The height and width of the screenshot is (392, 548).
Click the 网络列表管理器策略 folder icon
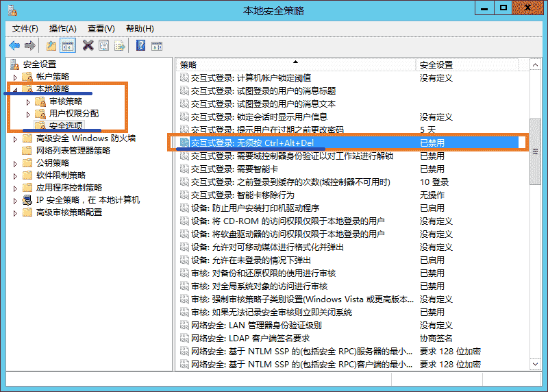(27, 151)
